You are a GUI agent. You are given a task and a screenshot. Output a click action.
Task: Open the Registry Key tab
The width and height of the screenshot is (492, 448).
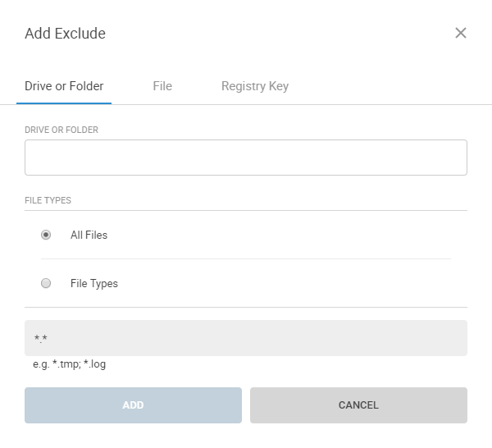coord(254,86)
